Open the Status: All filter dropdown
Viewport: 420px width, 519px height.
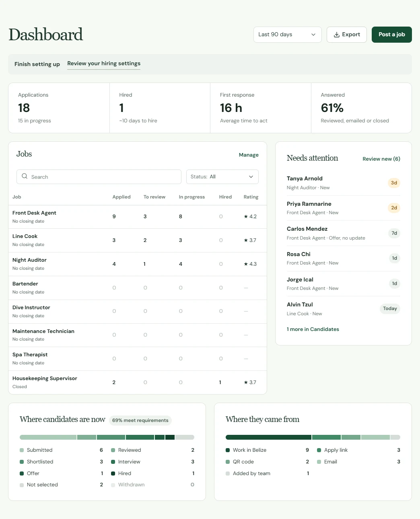tap(222, 177)
